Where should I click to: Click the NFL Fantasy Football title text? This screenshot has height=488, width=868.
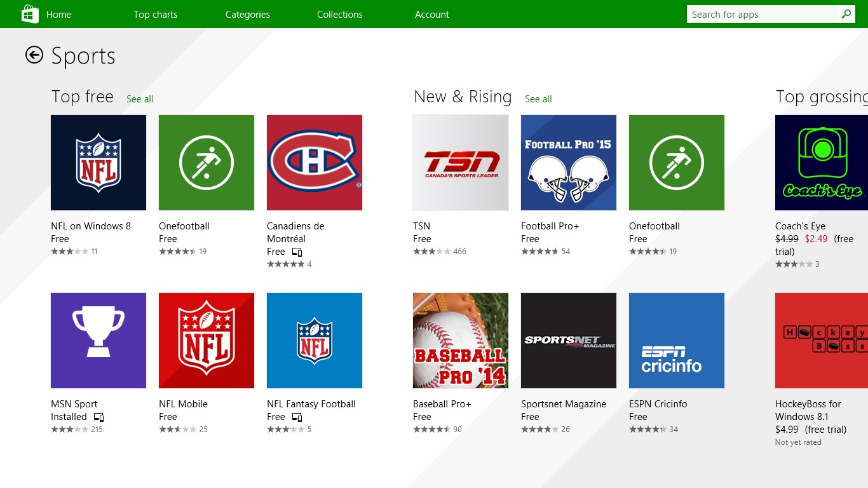pyautogui.click(x=311, y=404)
